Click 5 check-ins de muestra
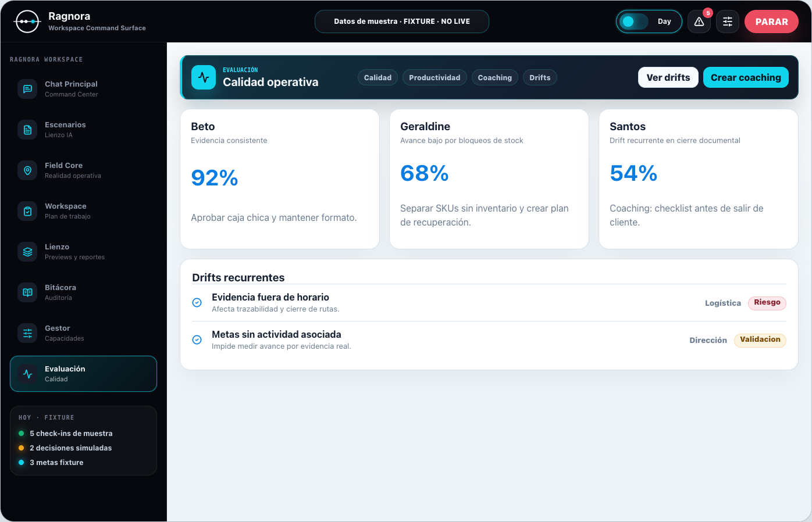Image resolution: width=812 pixels, height=522 pixels. point(71,434)
